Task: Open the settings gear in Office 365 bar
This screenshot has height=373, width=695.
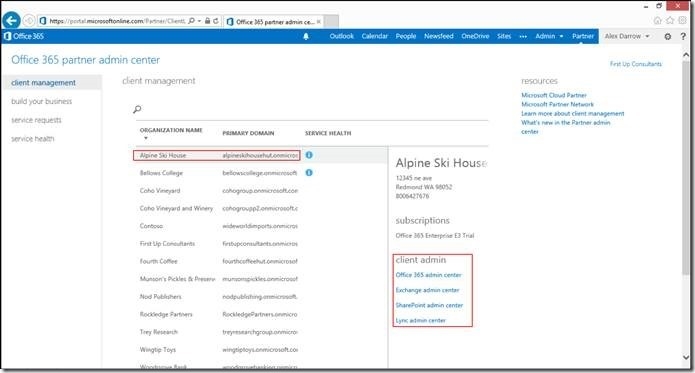Action: click(x=668, y=36)
